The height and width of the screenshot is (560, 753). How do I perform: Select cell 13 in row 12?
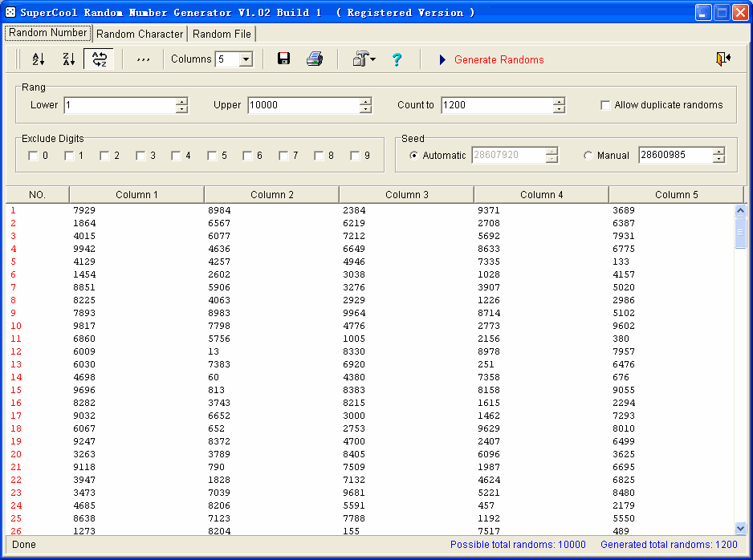214,351
